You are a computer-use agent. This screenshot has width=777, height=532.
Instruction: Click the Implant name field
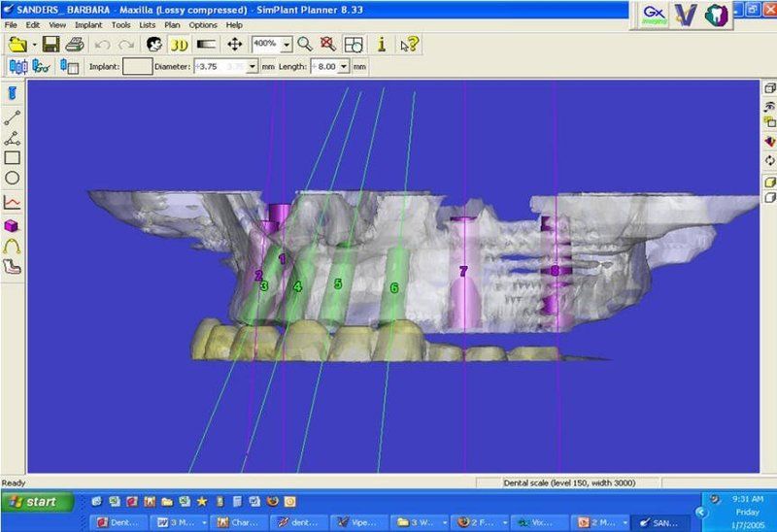pyautogui.click(x=137, y=66)
